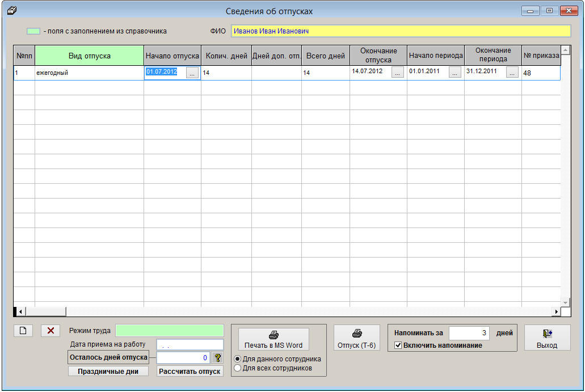Click the ФИО field Иванов Иван Иванович

pos(401,31)
